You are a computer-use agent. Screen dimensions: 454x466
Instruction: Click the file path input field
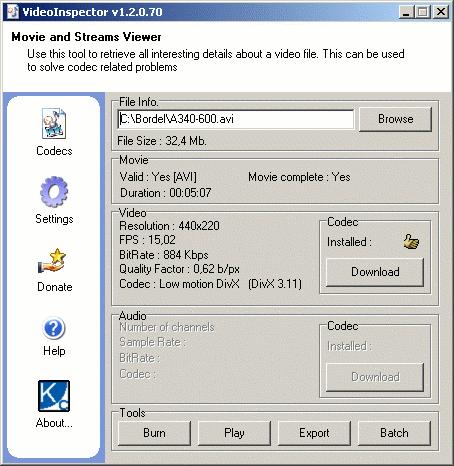coord(235,119)
